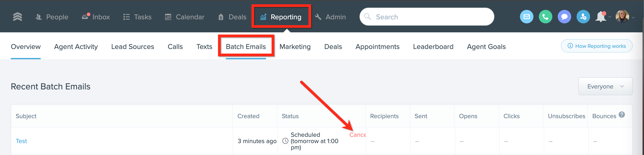Click into the Search field
The height and width of the screenshot is (155, 644).
point(426,17)
